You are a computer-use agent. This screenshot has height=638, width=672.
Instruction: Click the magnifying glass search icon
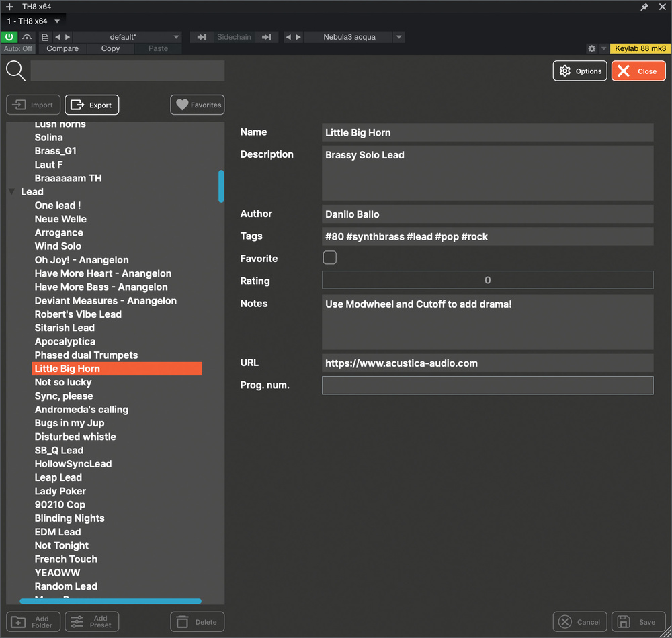coord(15,71)
